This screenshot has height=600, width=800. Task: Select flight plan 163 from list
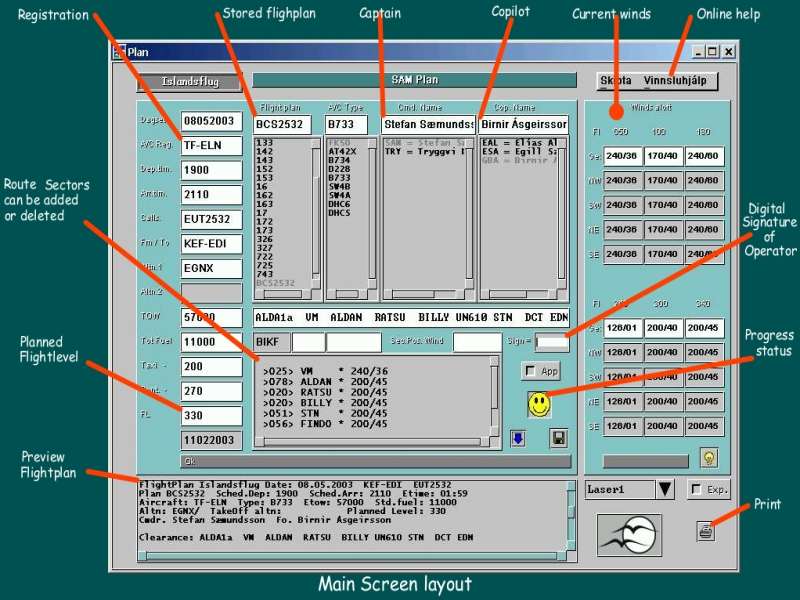[x=265, y=204]
